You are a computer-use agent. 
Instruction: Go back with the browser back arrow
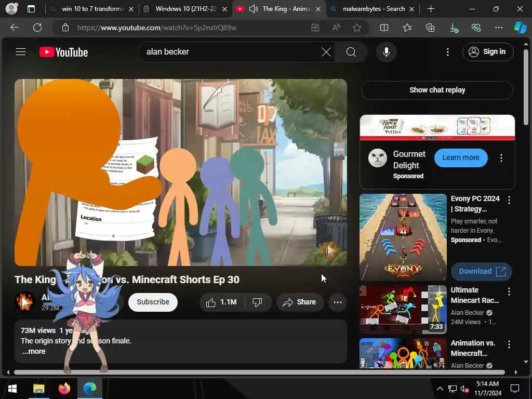click(14, 28)
